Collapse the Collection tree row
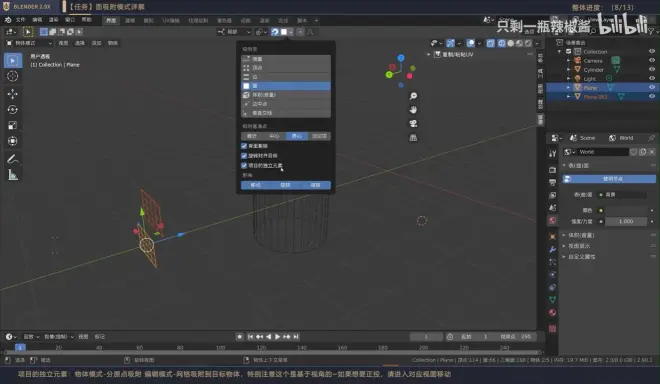This screenshot has width=660, height=384. 560,52
